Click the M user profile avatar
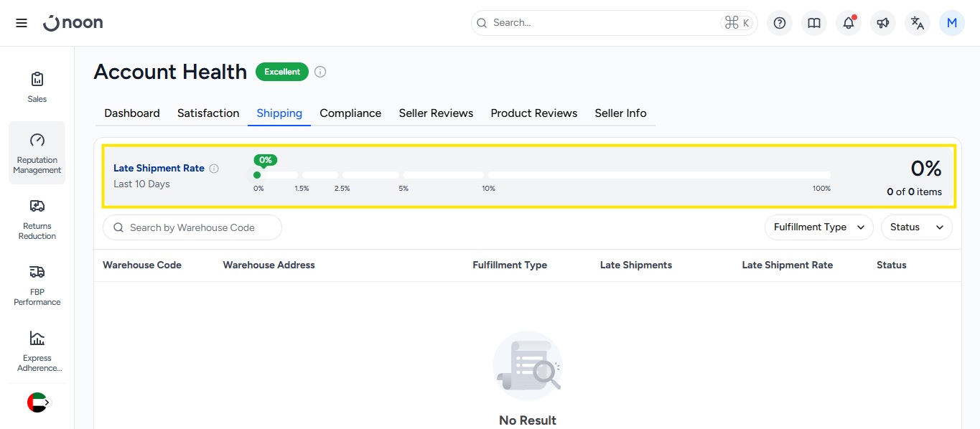Viewport: 980px width, 429px height. [951, 23]
